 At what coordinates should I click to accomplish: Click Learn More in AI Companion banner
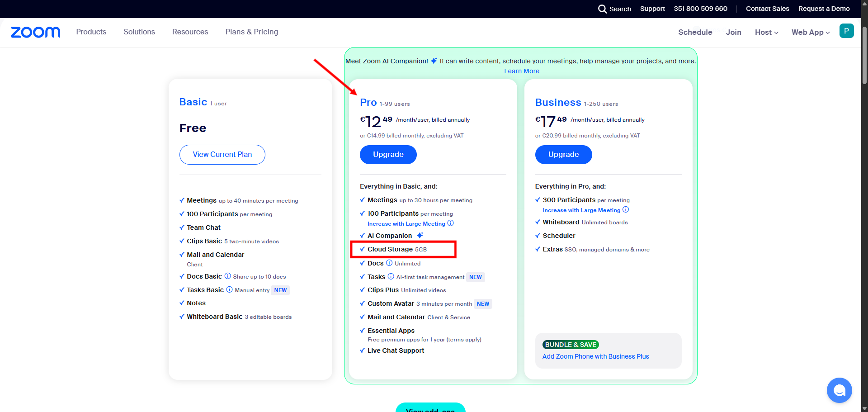[x=522, y=71]
